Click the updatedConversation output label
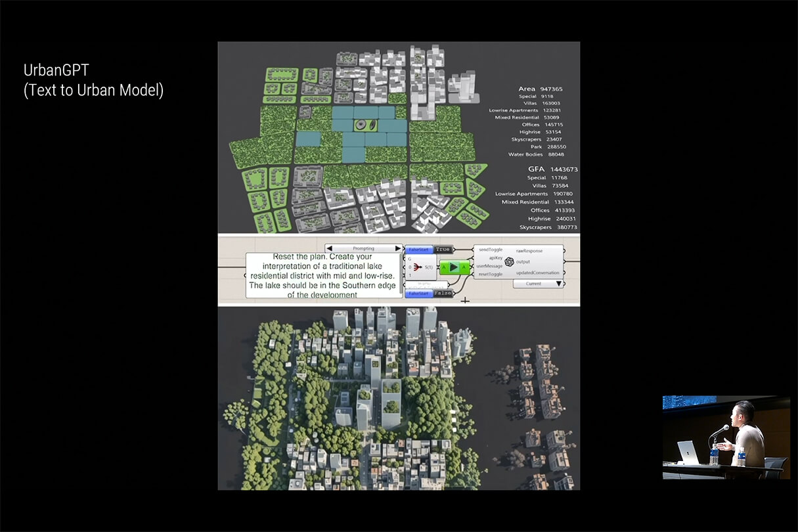 [x=538, y=273]
